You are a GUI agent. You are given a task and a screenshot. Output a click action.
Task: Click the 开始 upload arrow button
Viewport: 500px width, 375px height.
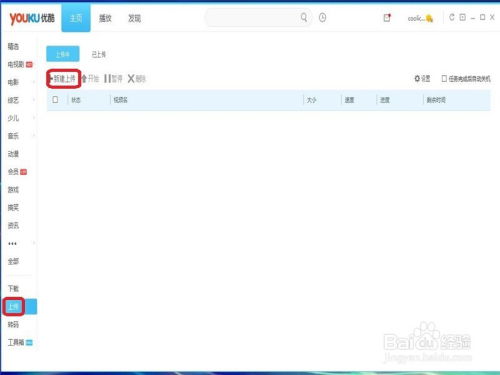90,79
